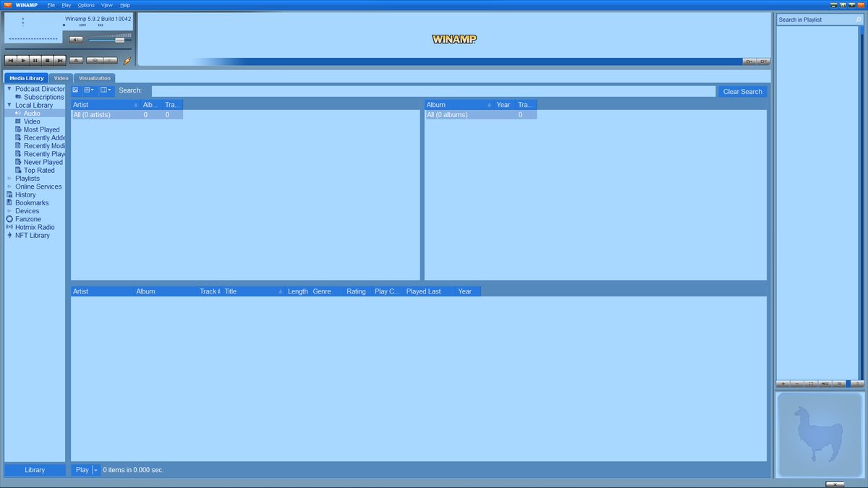Click the library Search input field
Screen dimensions: 868x488
433,91
